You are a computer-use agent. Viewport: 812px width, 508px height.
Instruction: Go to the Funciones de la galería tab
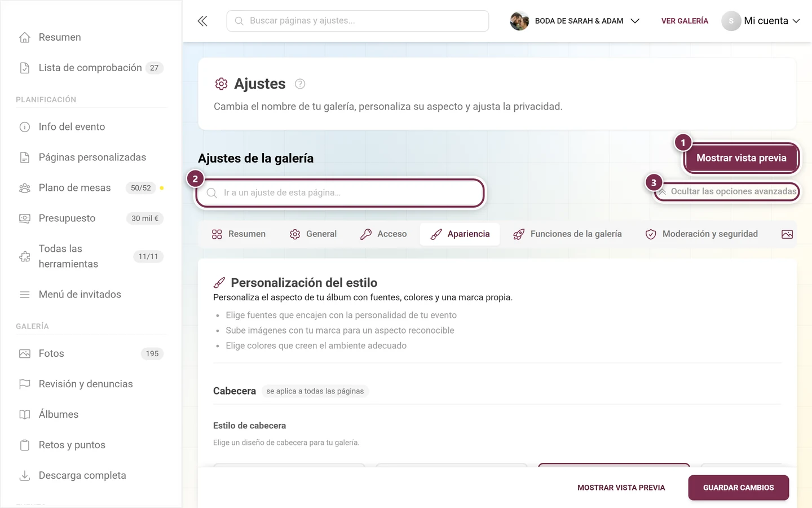coord(567,234)
